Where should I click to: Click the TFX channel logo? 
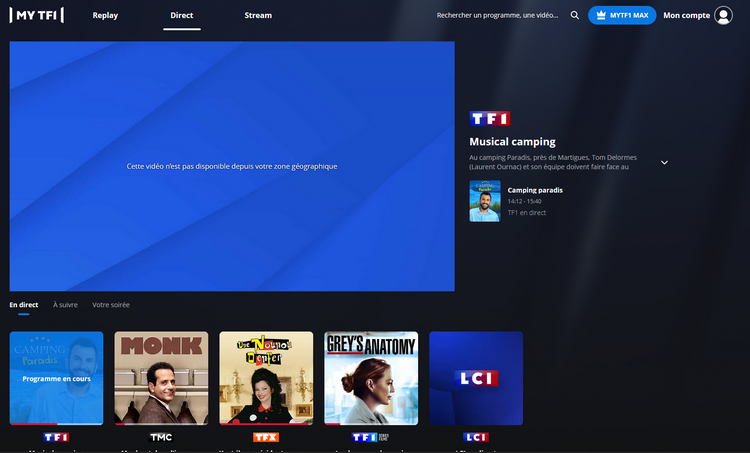(266, 437)
